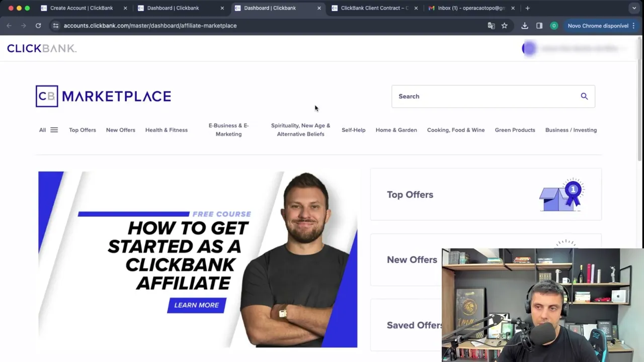
Task: Close the ClickBank Client Contract tab
Action: click(416, 8)
